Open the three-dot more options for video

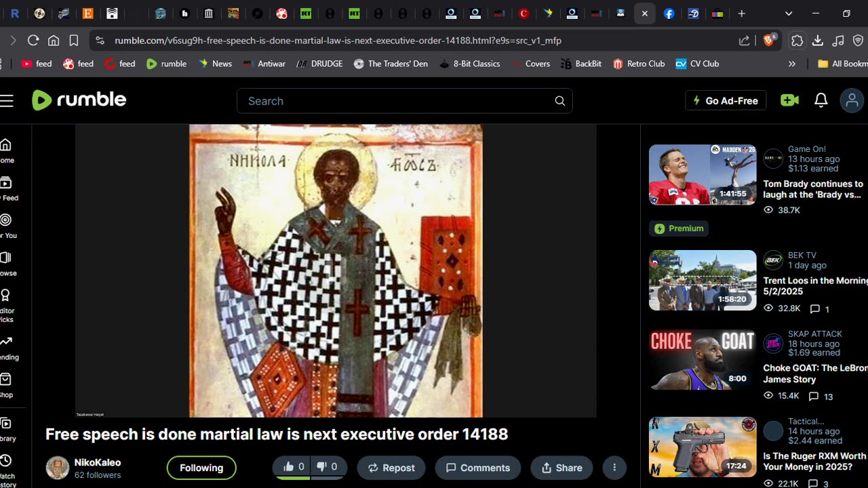click(x=614, y=468)
